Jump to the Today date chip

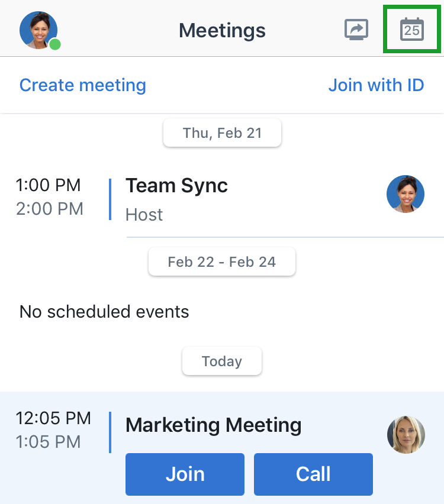(222, 361)
